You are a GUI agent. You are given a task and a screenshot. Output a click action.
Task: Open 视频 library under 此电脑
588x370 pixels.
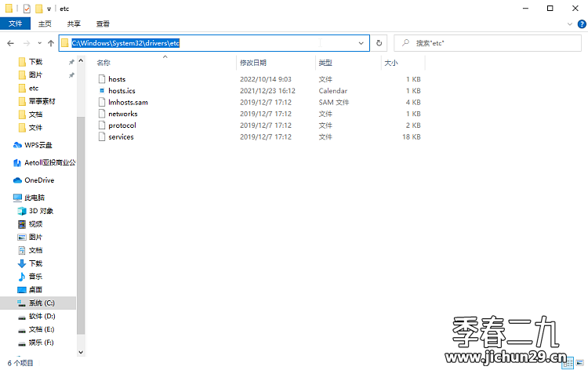point(35,224)
